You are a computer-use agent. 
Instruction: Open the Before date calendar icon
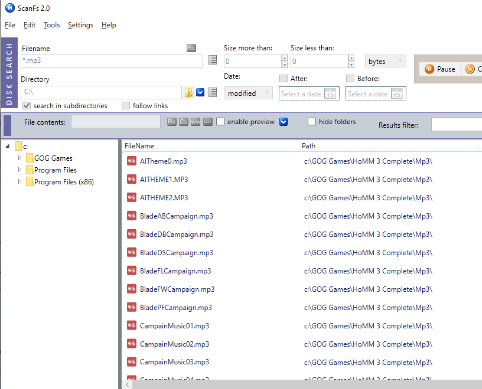point(397,94)
